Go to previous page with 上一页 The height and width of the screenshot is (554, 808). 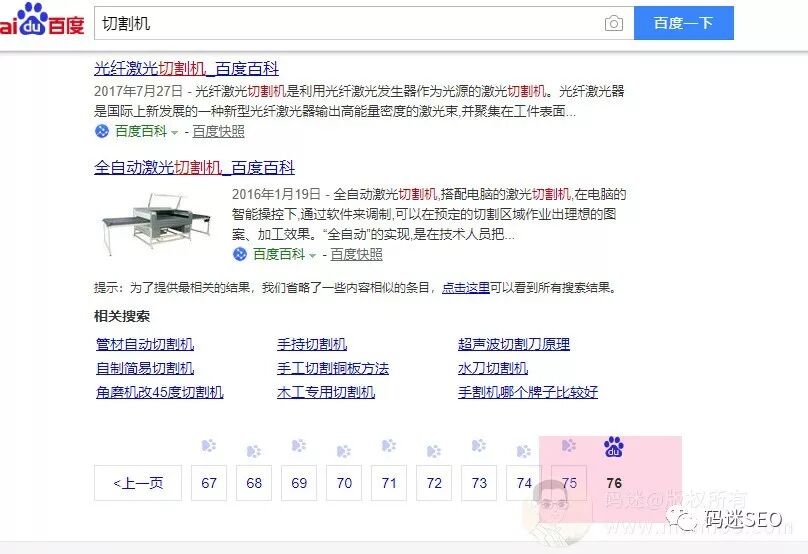138,483
